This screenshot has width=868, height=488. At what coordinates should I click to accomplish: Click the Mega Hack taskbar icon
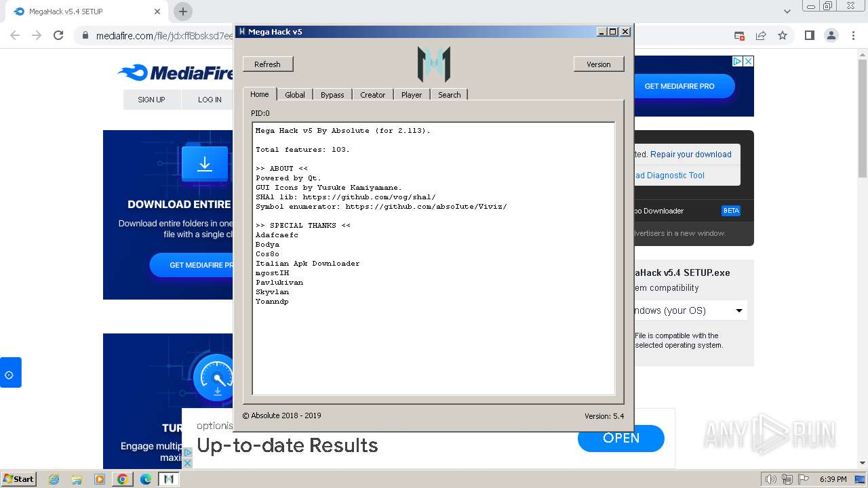169,479
